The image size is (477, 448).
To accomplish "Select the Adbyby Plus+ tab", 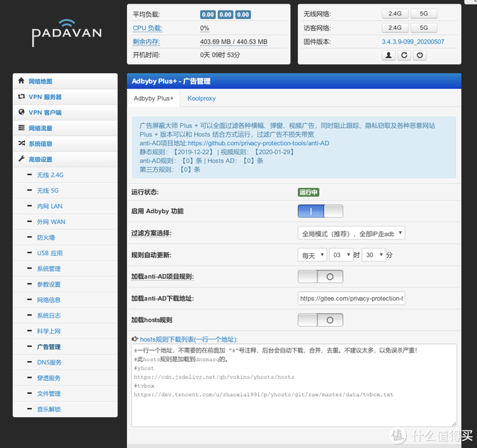I will (154, 99).
